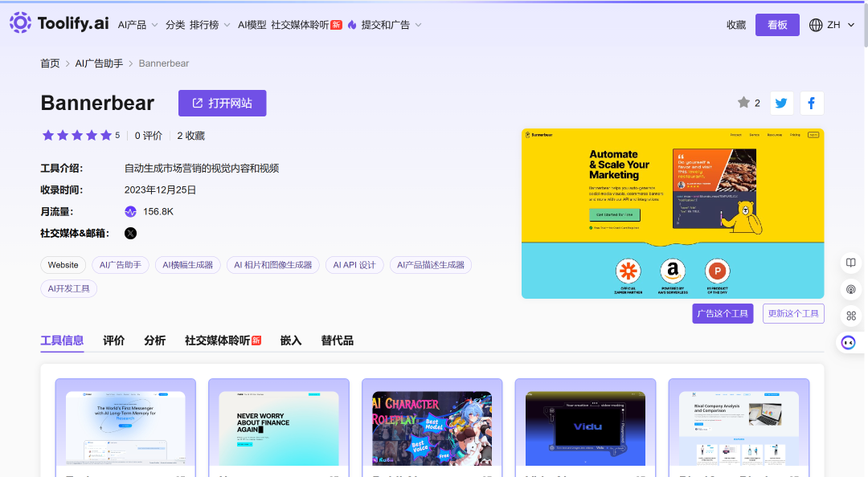Click the Website tag
Viewport: 868px width, 477px height.
pyautogui.click(x=63, y=265)
